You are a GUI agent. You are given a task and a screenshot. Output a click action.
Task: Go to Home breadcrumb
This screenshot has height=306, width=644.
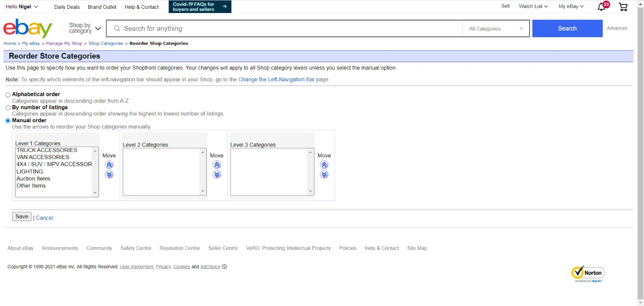tap(10, 44)
